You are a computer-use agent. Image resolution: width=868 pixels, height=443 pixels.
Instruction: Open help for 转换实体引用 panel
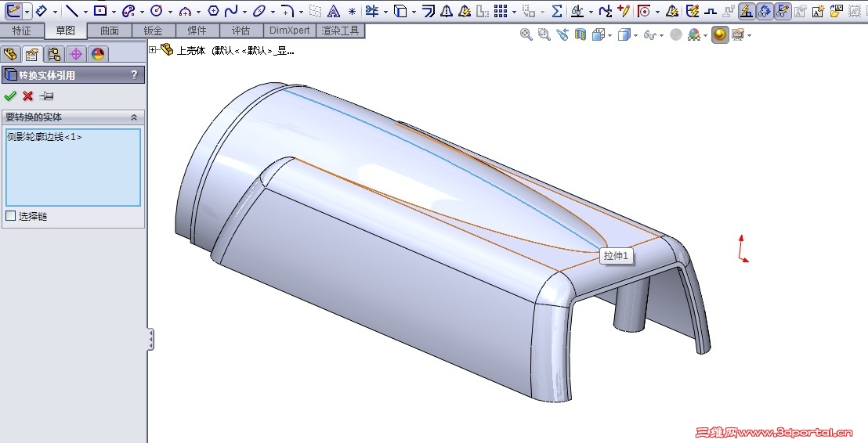point(134,74)
